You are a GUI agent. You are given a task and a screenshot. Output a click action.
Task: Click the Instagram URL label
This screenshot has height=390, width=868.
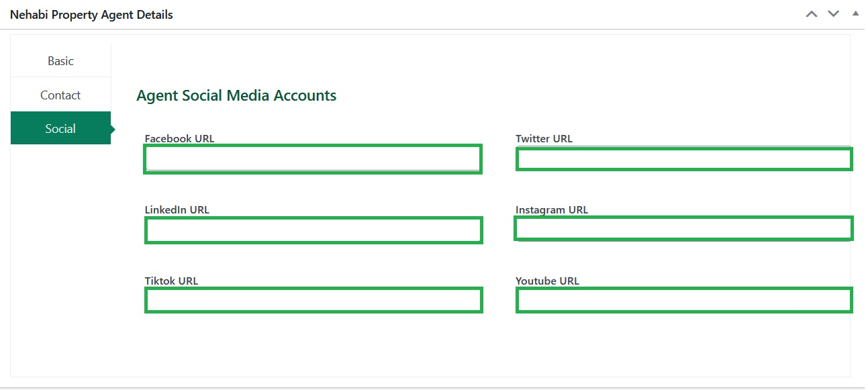552,209
